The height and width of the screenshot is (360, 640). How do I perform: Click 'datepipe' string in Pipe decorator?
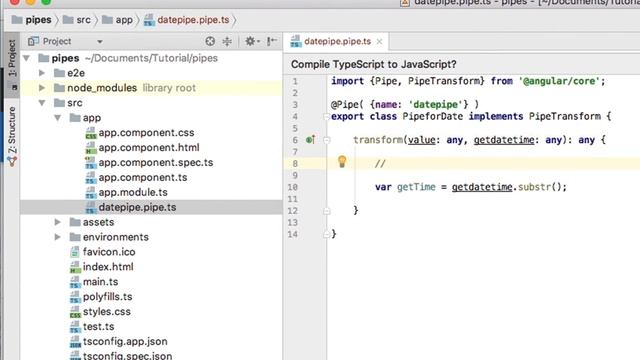click(435, 105)
